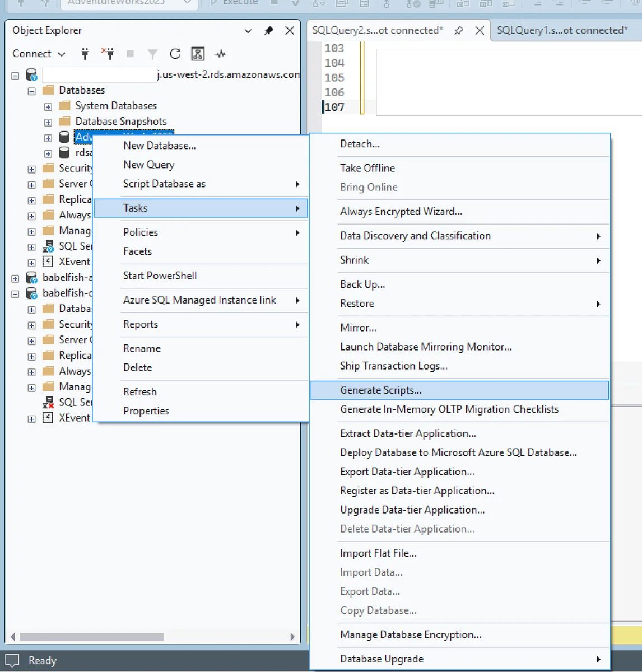
Task: Open the Shrink submenu
Action: pos(459,260)
